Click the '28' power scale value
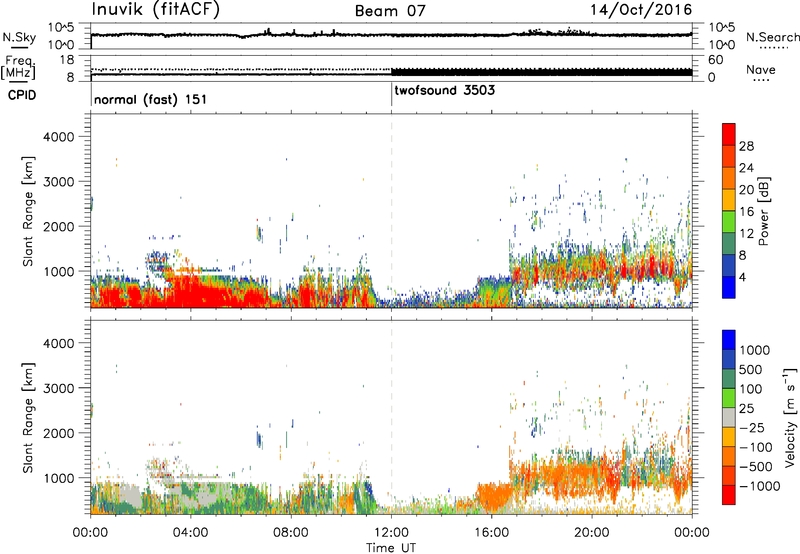Viewport: 800px width, 554px height. pyautogui.click(x=746, y=146)
